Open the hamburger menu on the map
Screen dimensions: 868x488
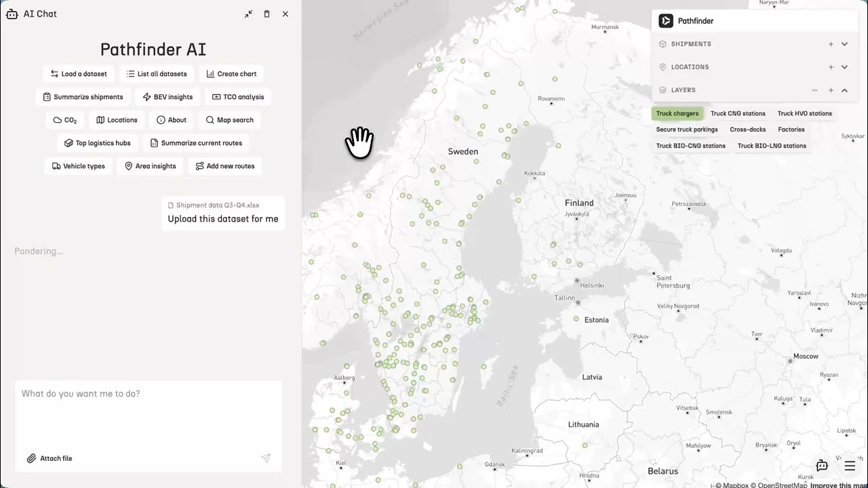tap(850, 466)
